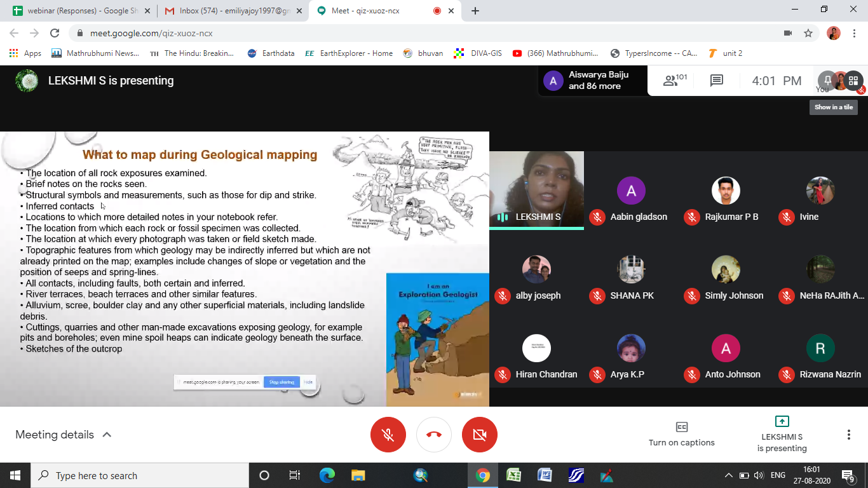This screenshot has width=868, height=488.
Task: Click the Stop sharing button
Action: (x=281, y=382)
